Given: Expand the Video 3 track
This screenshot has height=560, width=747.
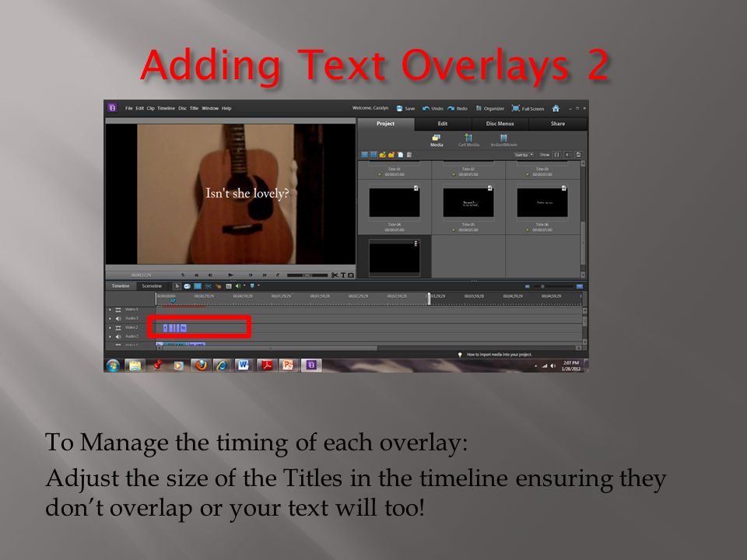Looking at the screenshot, I should [110, 310].
